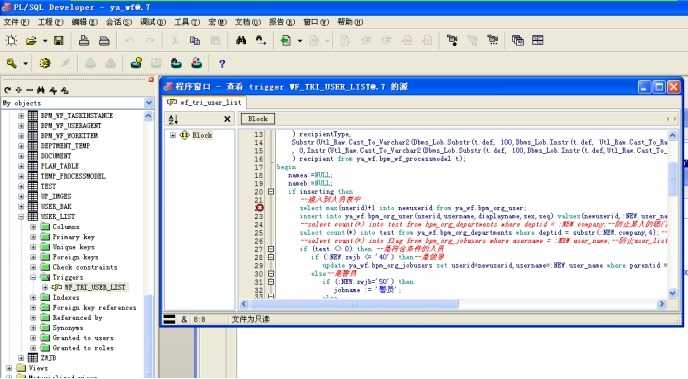
Task: Click the blue Help question mark icon
Action: [x=222, y=64]
